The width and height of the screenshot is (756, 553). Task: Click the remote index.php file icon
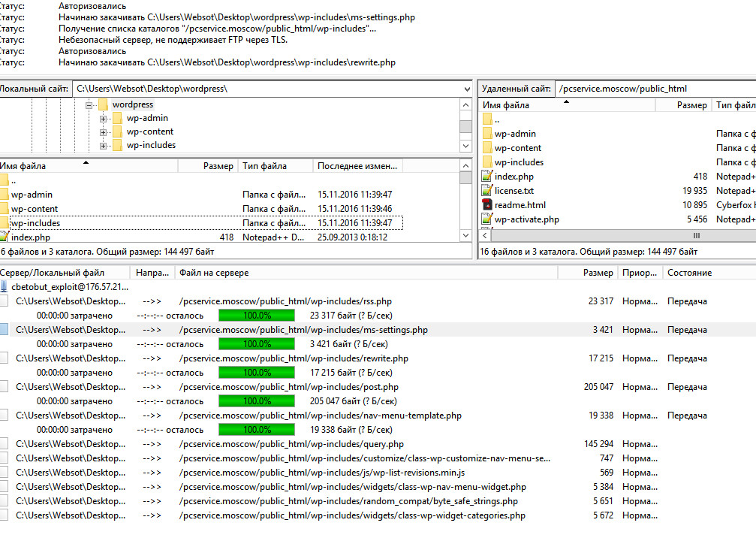(x=487, y=177)
